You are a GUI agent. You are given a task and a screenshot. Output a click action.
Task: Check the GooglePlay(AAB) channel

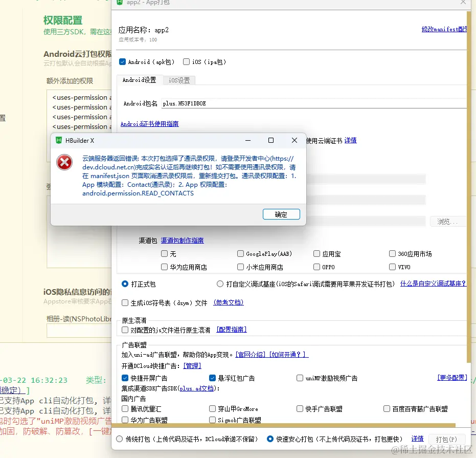tap(240, 253)
